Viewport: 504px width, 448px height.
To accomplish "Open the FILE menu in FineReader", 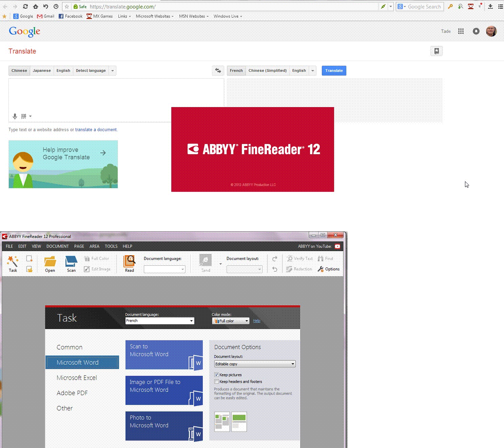I will pos(9,246).
